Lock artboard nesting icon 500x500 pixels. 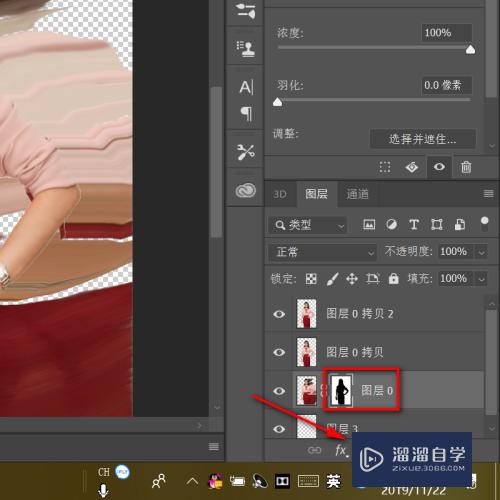(x=373, y=279)
